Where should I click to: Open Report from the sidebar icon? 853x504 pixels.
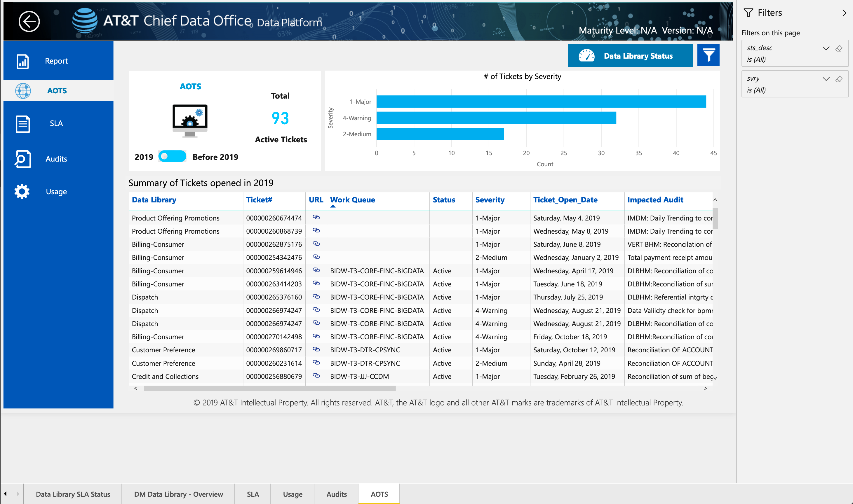coord(22,61)
